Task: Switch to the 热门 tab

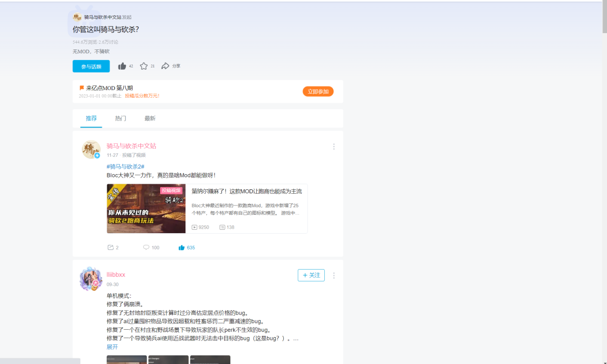Action: [x=120, y=119]
